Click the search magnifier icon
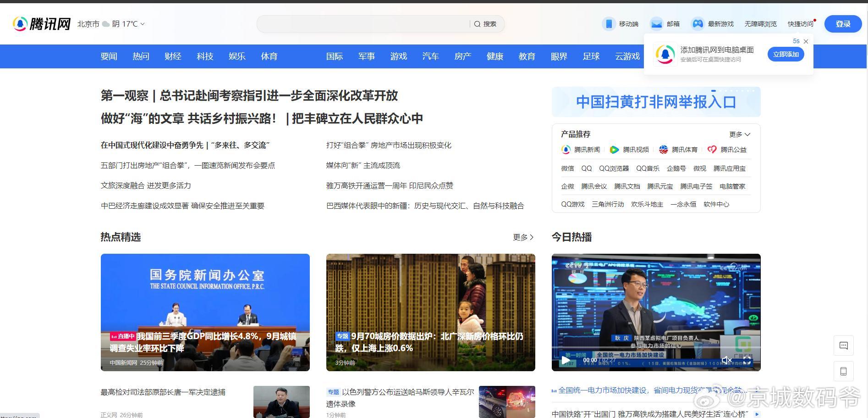Image resolution: width=868 pixels, height=418 pixels. point(477,24)
